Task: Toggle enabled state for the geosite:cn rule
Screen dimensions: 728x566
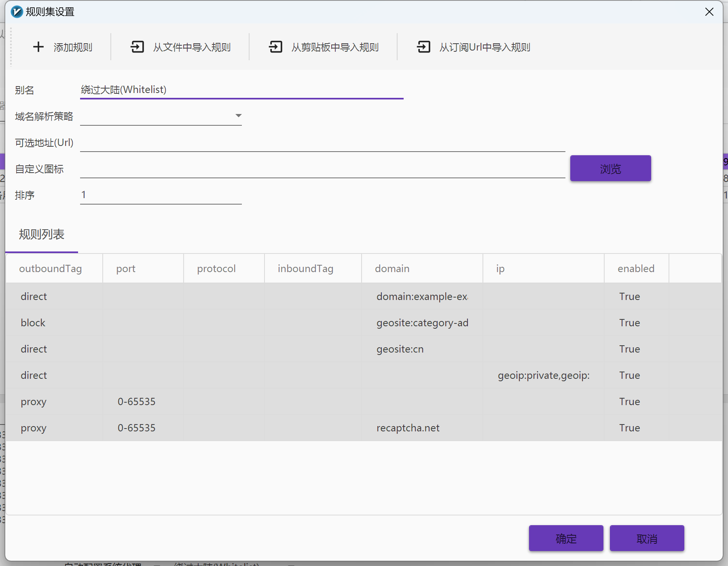Action: (629, 349)
